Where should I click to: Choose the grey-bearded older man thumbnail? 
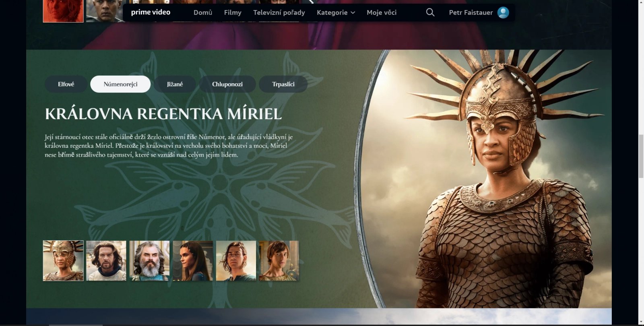(x=149, y=261)
